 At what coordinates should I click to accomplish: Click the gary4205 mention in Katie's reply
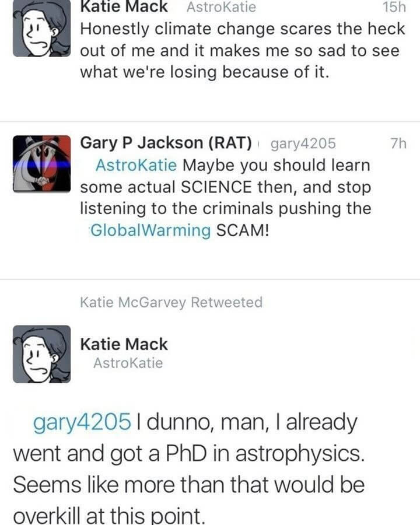point(82,423)
